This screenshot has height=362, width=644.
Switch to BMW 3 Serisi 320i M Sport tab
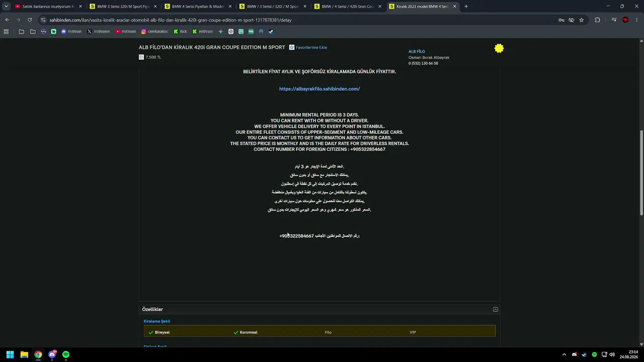(x=123, y=7)
